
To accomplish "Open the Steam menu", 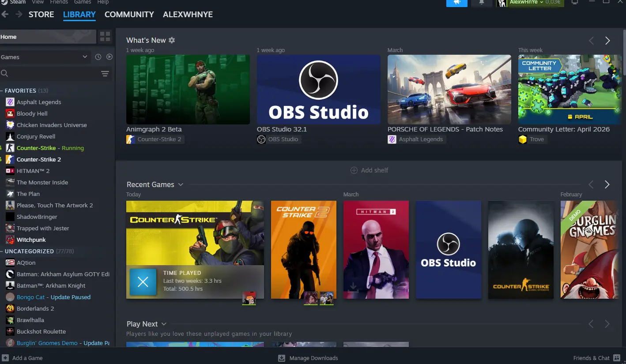I will 18,2.
